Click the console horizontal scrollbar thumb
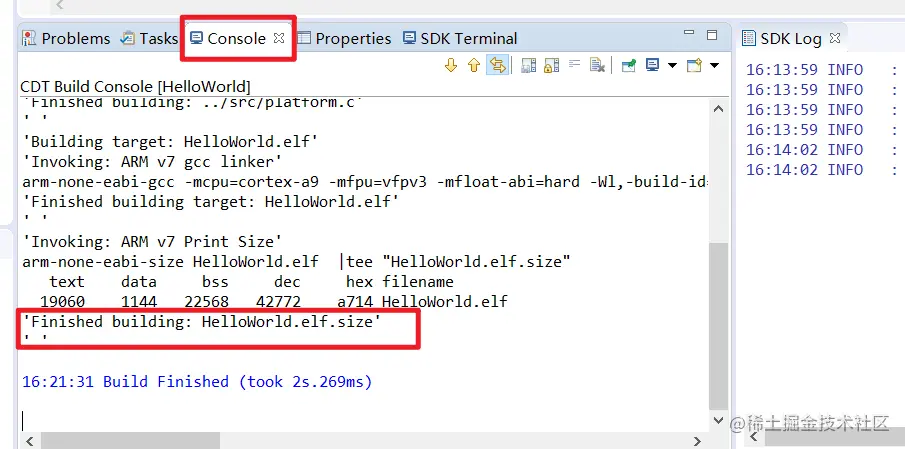905x449 pixels. [130, 441]
